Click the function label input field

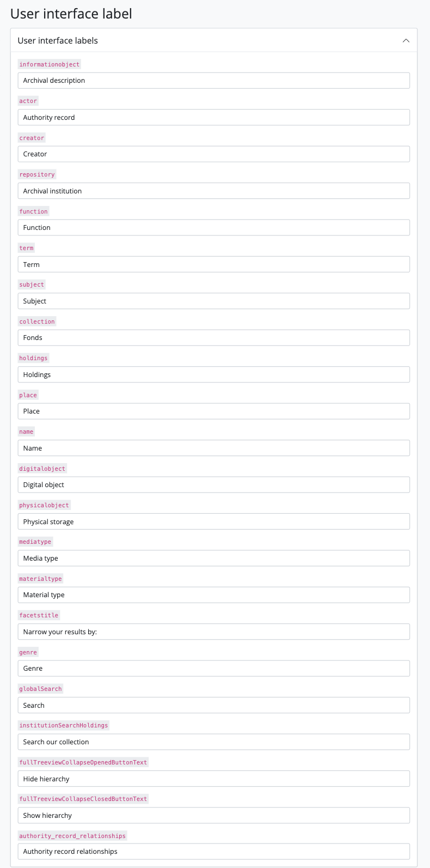tap(213, 228)
